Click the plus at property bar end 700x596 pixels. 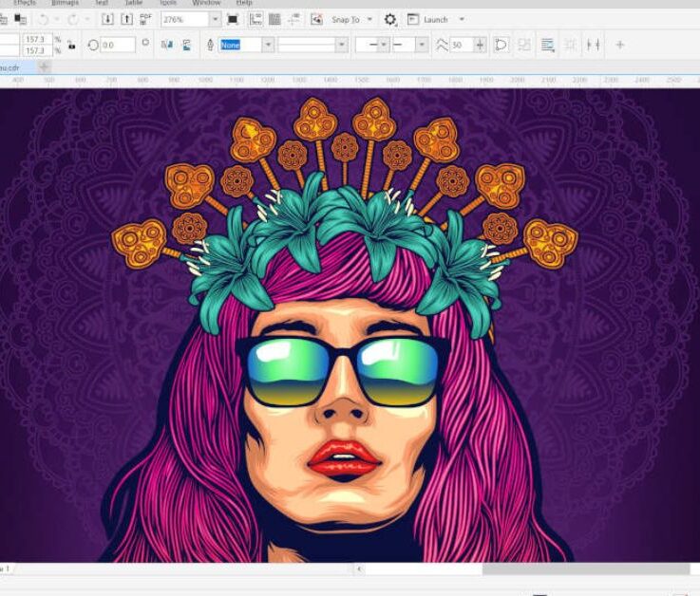point(619,45)
